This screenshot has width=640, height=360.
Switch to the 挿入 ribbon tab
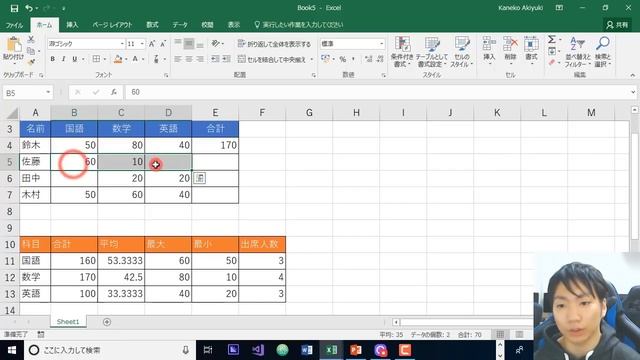72,25
